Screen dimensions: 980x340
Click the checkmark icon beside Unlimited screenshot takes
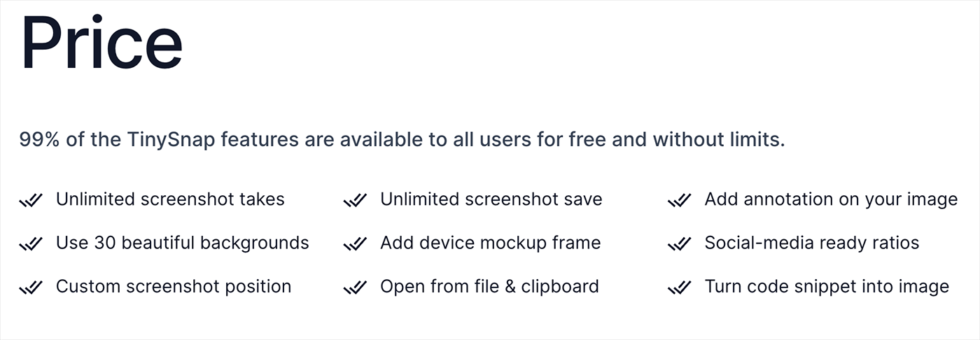31,200
